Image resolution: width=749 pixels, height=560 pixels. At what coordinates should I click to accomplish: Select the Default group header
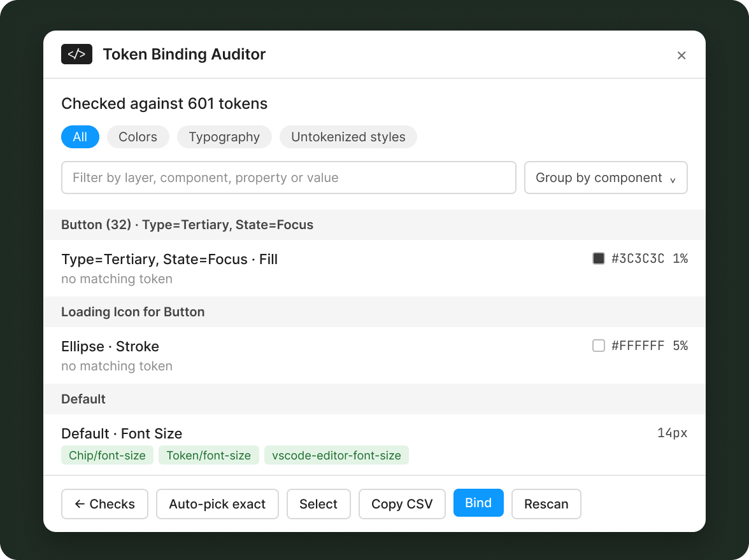click(x=374, y=399)
